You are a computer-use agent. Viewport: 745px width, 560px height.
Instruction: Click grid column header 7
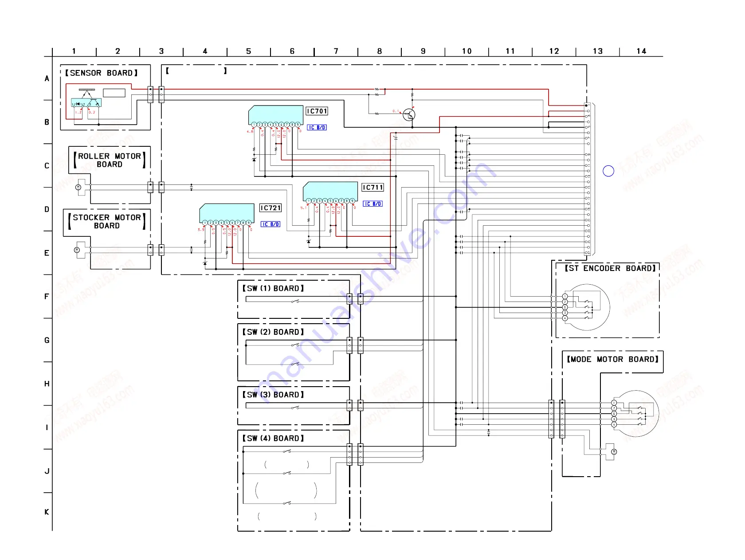coord(336,51)
